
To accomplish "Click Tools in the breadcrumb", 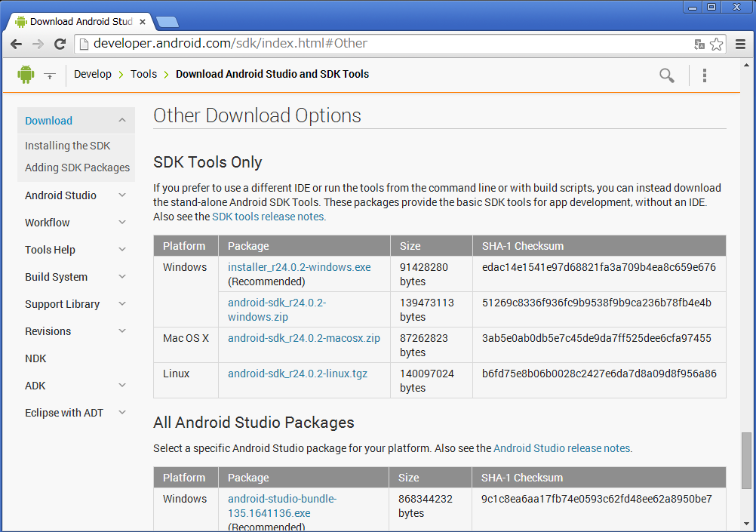I will [x=143, y=74].
